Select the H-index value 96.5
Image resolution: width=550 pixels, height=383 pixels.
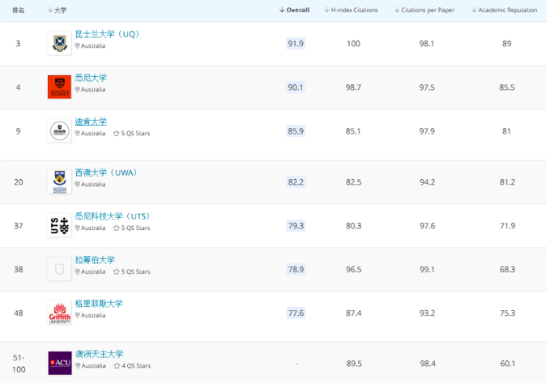pyautogui.click(x=354, y=269)
